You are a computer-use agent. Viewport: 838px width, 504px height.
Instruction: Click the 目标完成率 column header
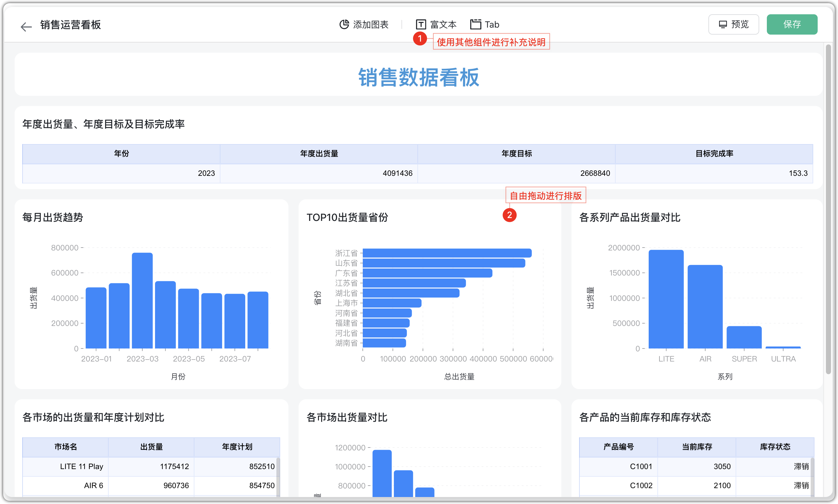[714, 154]
